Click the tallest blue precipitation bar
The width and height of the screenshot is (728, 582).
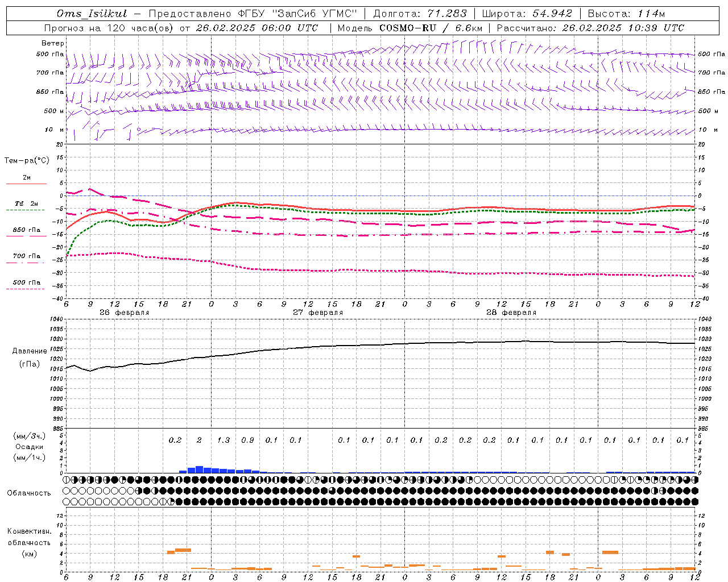200,469
